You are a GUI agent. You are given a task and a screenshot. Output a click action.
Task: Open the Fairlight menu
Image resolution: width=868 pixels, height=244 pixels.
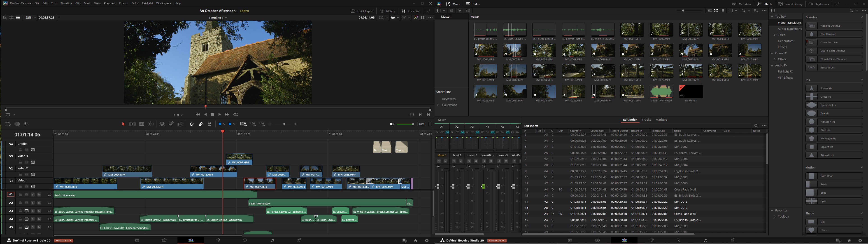(147, 3)
